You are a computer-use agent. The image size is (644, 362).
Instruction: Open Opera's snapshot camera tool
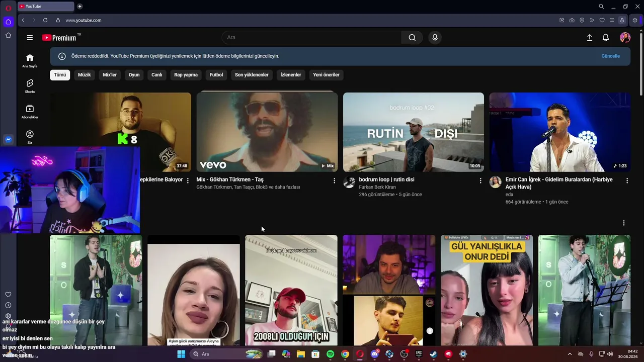(x=572, y=20)
